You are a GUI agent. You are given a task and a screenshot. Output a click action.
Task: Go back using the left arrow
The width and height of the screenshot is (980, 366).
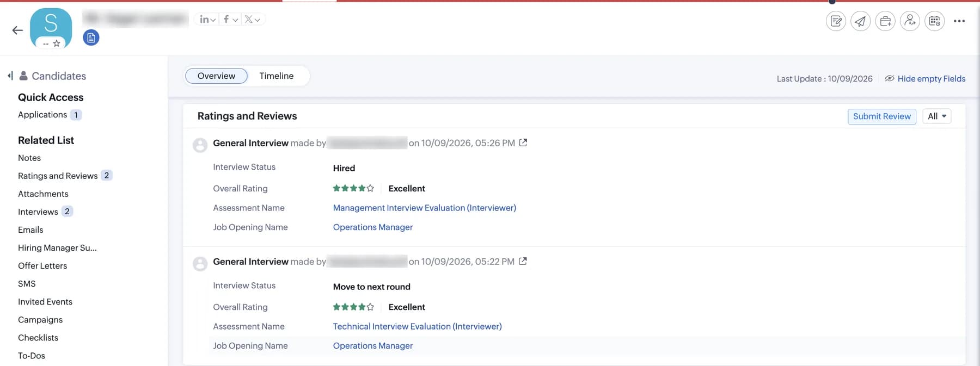[17, 30]
